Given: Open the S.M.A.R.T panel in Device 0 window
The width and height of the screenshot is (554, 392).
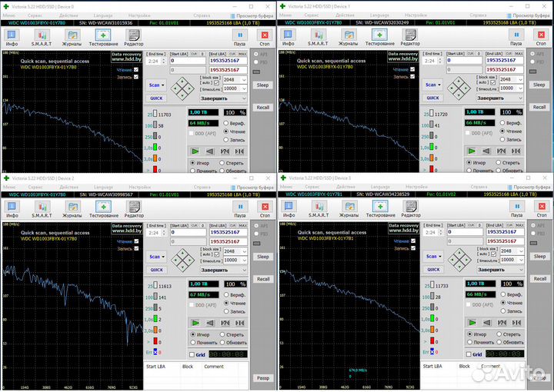Looking at the screenshot, I should 41,36.
